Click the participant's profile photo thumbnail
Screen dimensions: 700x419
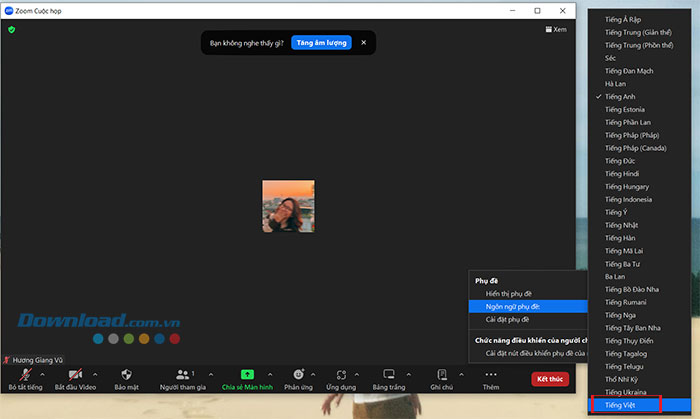click(288, 206)
